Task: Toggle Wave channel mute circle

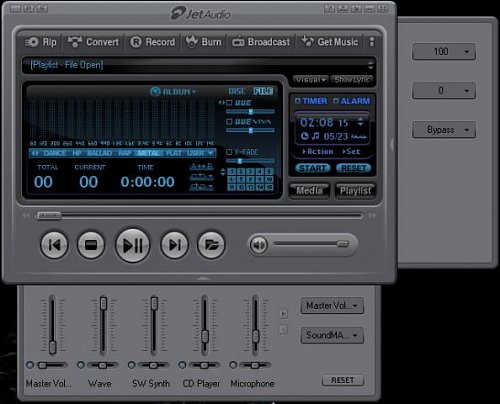Action: (x=81, y=365)
